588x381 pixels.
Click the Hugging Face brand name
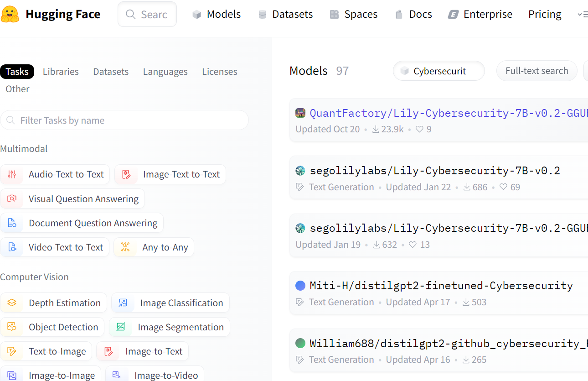[x=63, y=14]
